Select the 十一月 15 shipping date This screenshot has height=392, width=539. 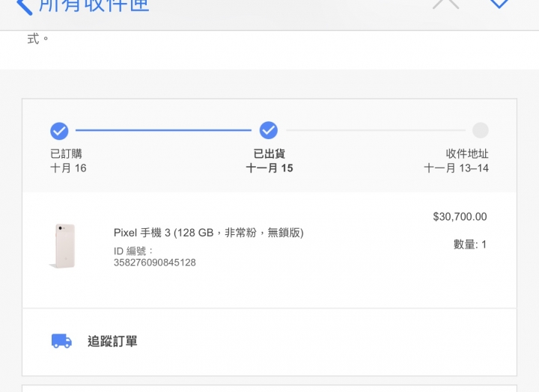(x=269, y=168)
